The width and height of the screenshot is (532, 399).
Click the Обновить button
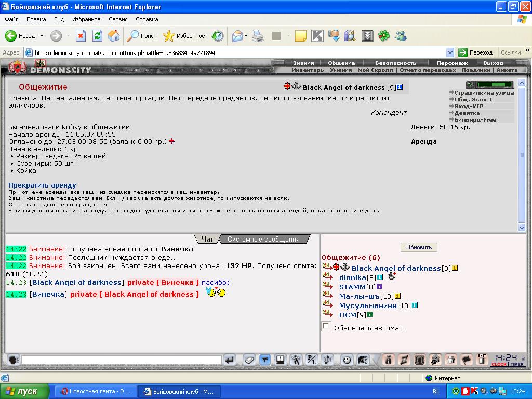(419, 247)
